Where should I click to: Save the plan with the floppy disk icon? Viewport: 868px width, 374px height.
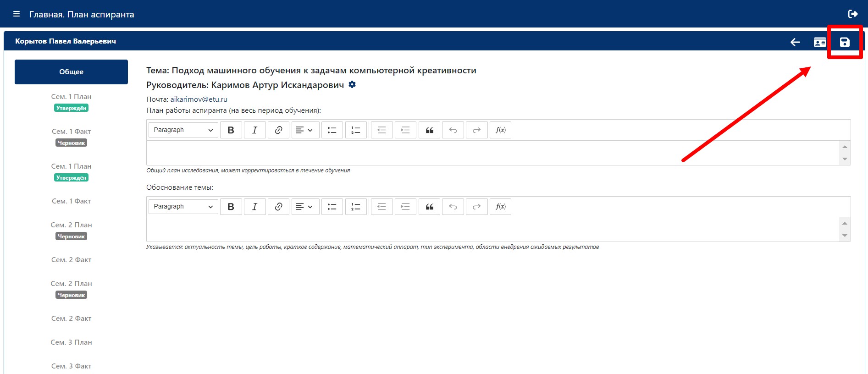tap(845, 42)
